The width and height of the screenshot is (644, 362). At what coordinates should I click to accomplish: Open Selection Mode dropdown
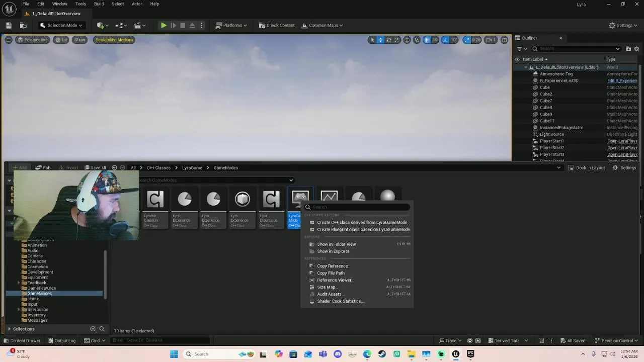click(61, 25)
